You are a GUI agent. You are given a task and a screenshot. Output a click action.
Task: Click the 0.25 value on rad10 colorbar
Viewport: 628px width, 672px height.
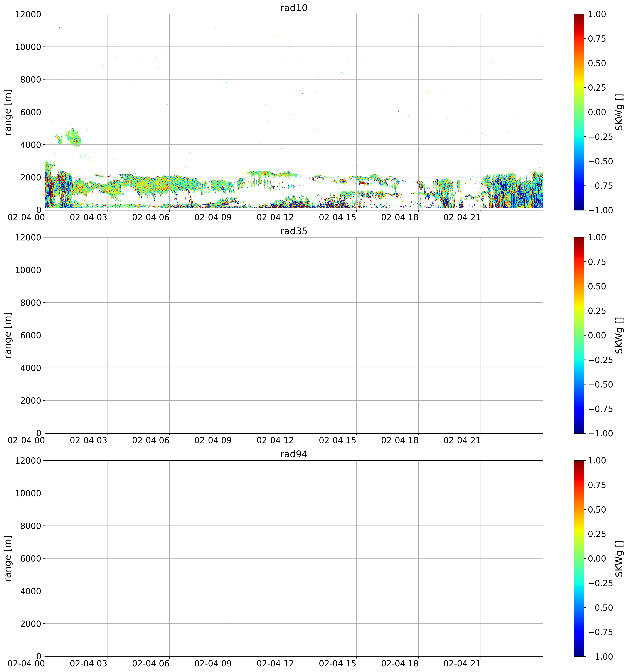tap(597, 88)
